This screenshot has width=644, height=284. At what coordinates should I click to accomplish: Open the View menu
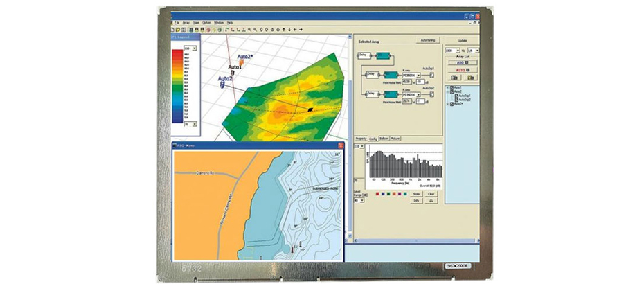pos(197,23)
